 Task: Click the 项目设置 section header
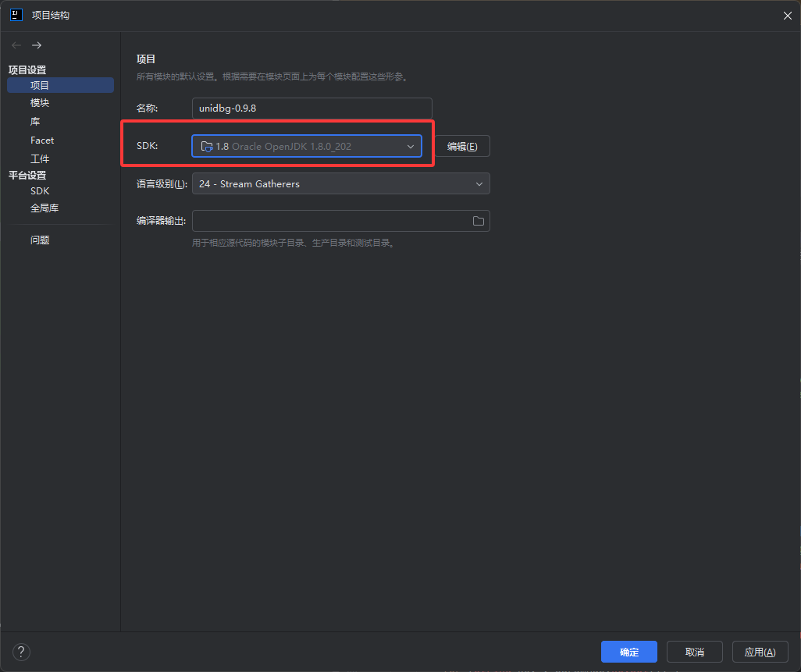point(27,70)
